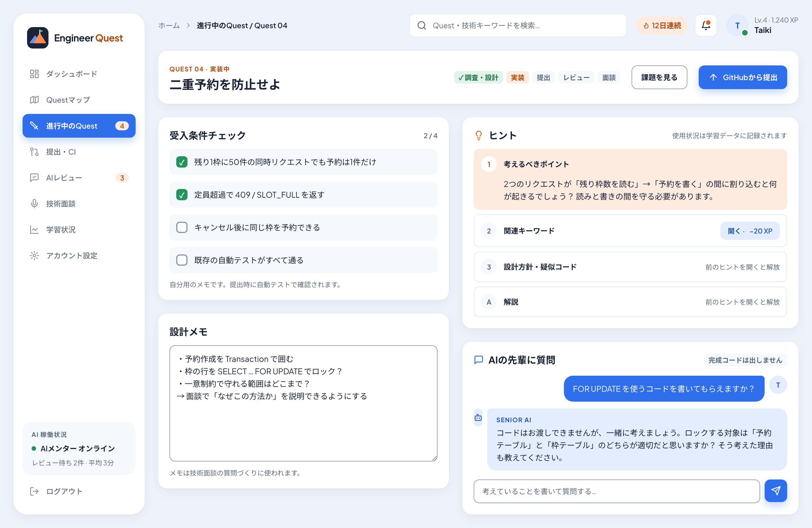The height and width of the screenshot is (528, 812).
Task: Select the 実装 stage chip
Action: click(x=518, y=78)
